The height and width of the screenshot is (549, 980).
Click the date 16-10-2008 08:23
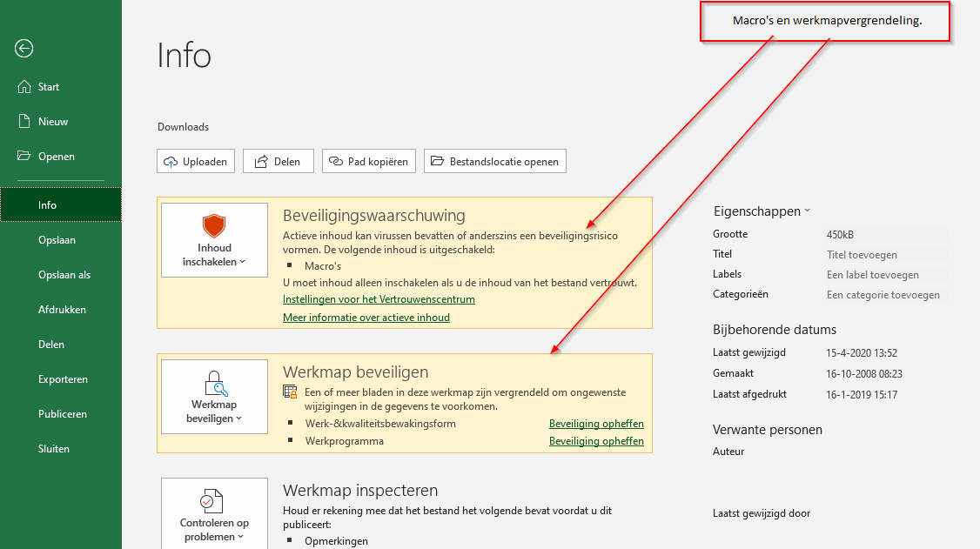tap(863, 374)
